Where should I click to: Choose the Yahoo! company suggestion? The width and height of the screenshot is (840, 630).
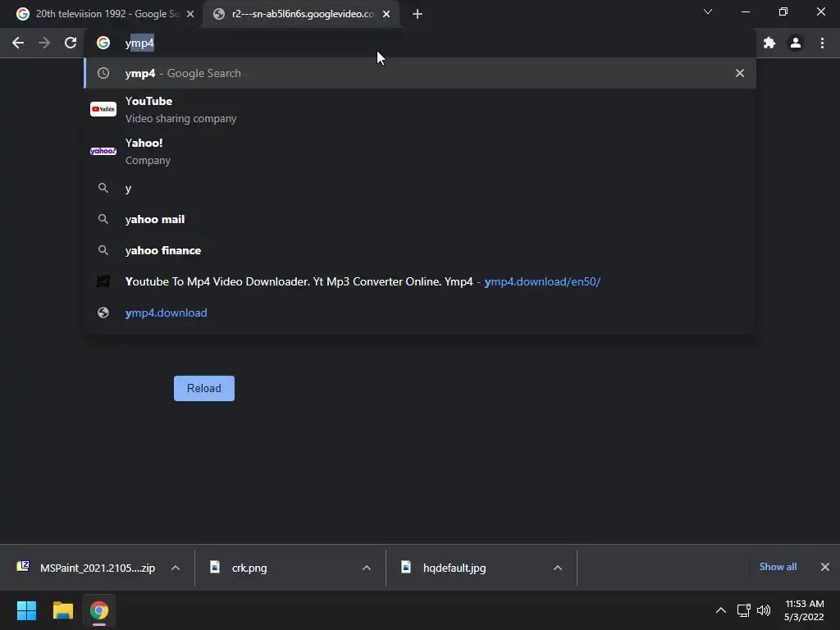pyautogui.click(x=421, y=151)
